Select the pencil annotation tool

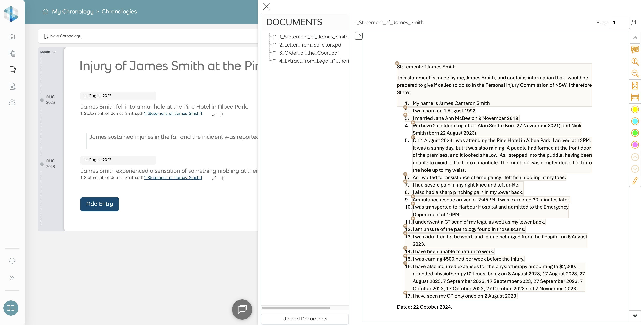point(635,181)
